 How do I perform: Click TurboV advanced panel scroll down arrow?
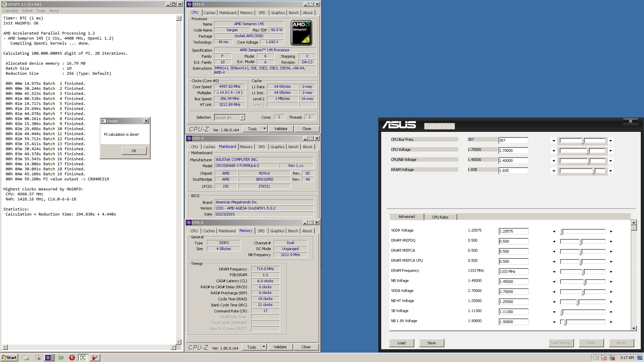pos(634,328)
